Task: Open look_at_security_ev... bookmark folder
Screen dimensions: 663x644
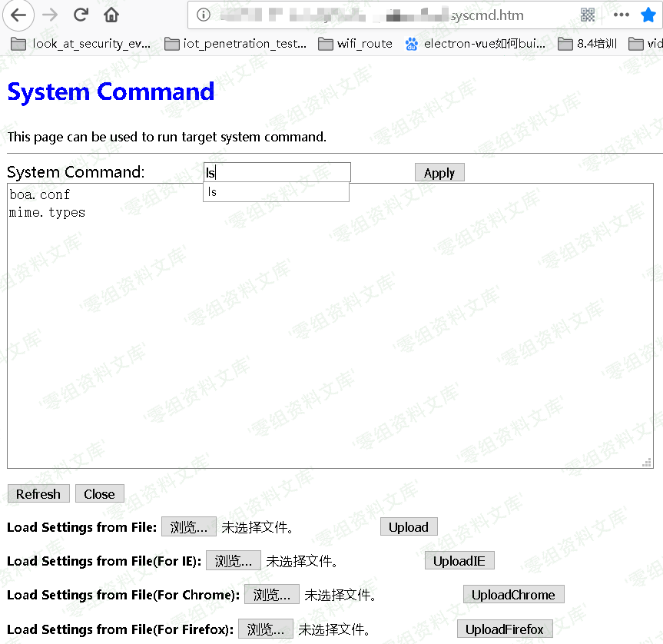Action: [x=81, y=44]
